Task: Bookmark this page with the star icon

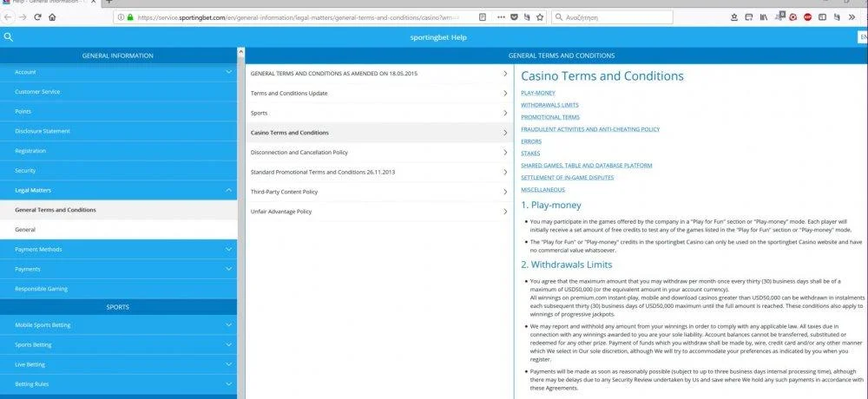Action: tap(540, 17)
